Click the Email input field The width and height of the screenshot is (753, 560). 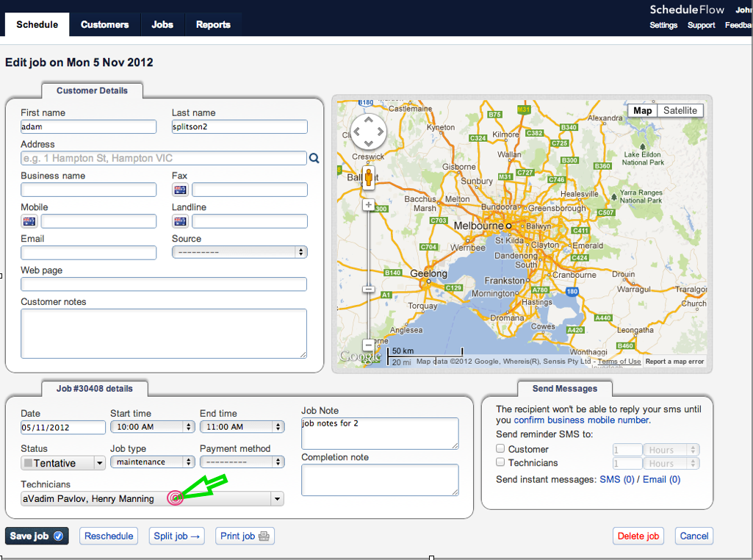coord(88,253)
